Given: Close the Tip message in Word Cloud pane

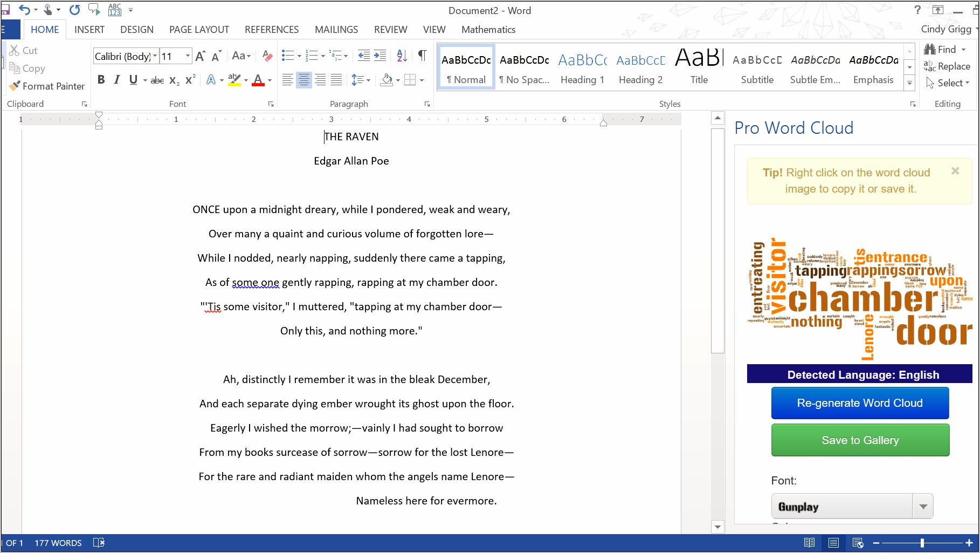Looking at the screenshot, I should click(x=955, y=171).
